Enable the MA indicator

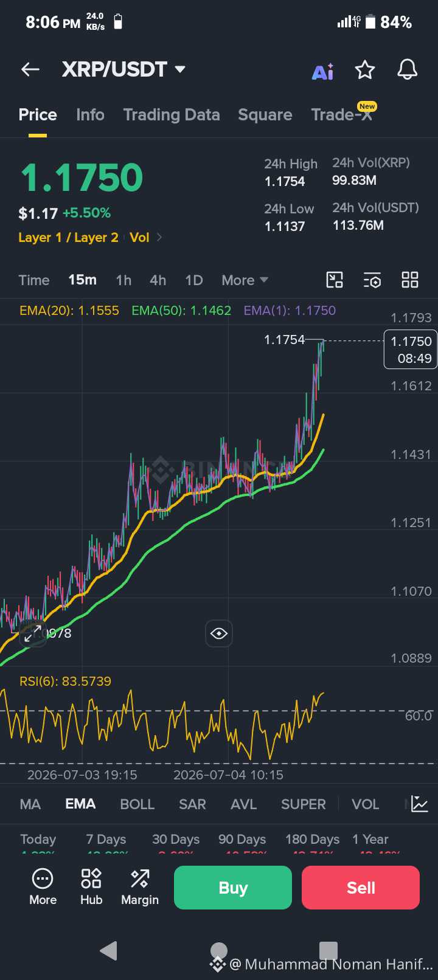point(30,804)
